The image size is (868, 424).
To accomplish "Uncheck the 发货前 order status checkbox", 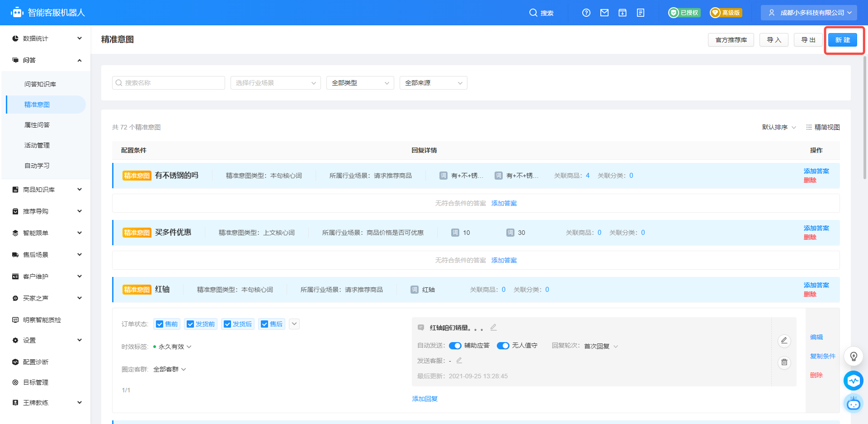I will [x=190, y=324].
